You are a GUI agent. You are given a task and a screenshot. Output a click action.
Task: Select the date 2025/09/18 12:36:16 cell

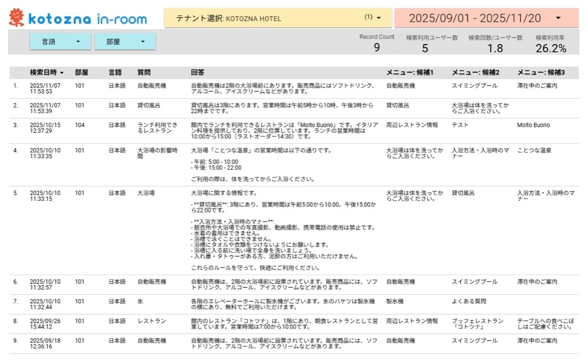tap(45, 344)
